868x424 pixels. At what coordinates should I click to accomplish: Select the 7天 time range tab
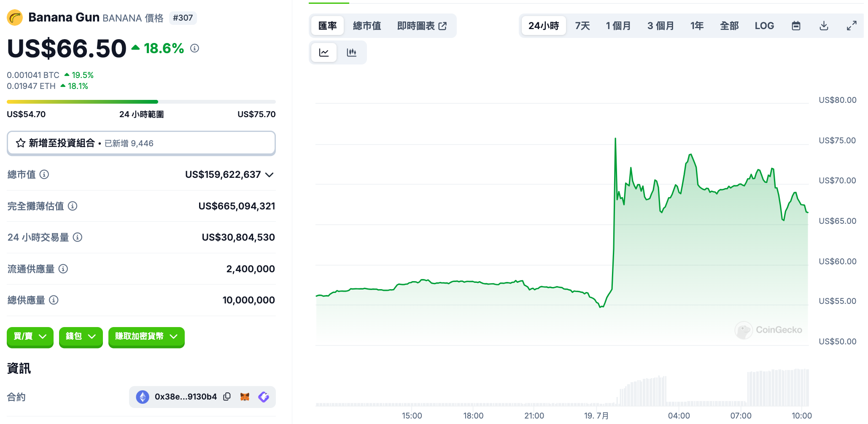582,25
